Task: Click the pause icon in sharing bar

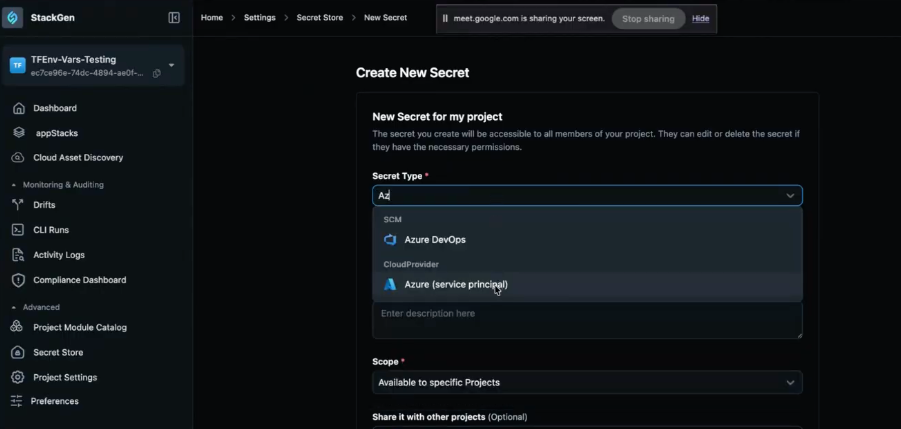Action: 445,18
